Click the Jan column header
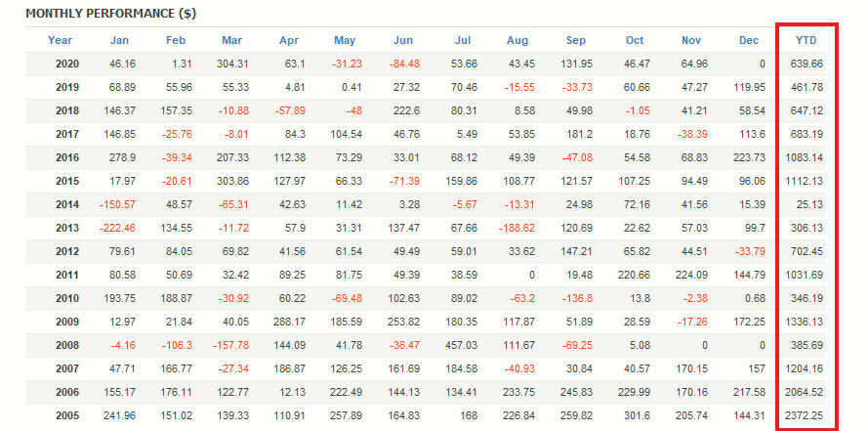 [x=119, y=40]
